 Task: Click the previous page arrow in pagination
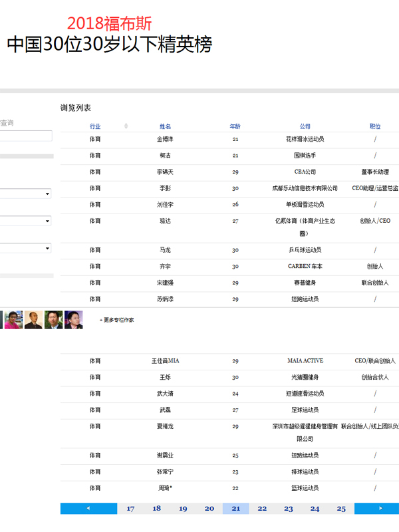[x=88, y=509]
